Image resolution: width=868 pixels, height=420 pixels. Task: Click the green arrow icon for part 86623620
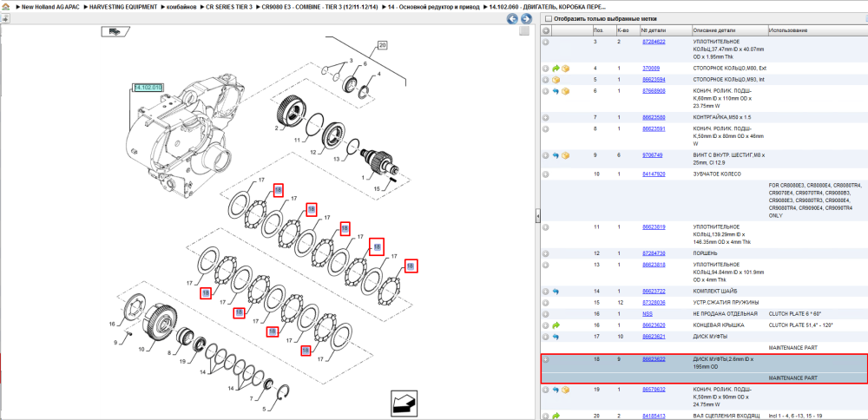tap(556, 325)
